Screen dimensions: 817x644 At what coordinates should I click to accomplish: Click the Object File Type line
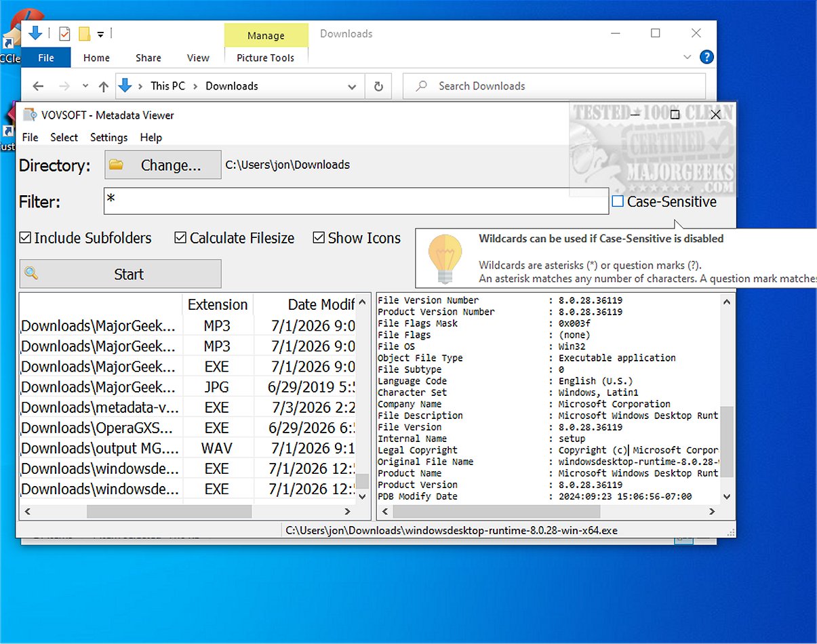pyautogui.click(x=548, y=358)
